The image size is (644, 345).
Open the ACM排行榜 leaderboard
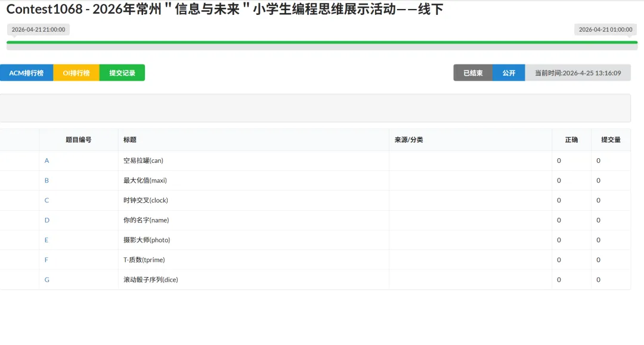tap(27, 72)
